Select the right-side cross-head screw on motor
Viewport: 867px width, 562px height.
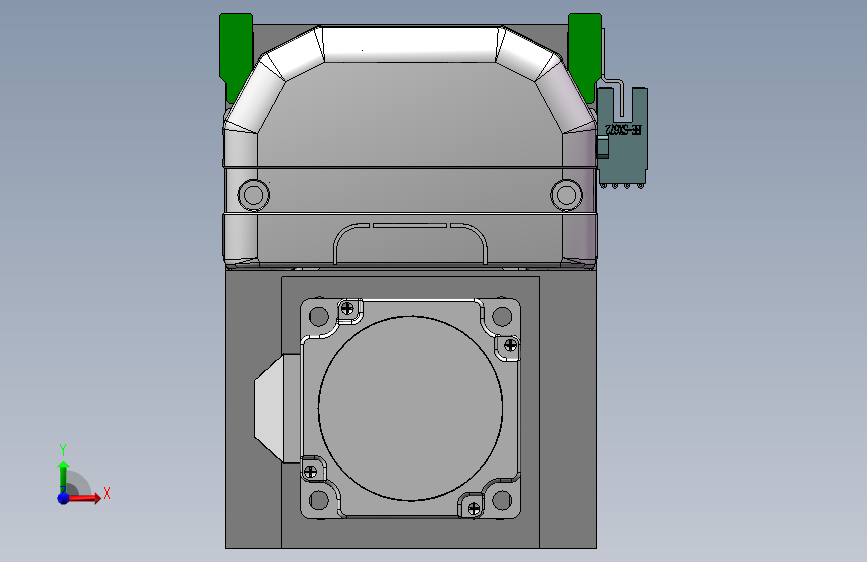point(510,346)
